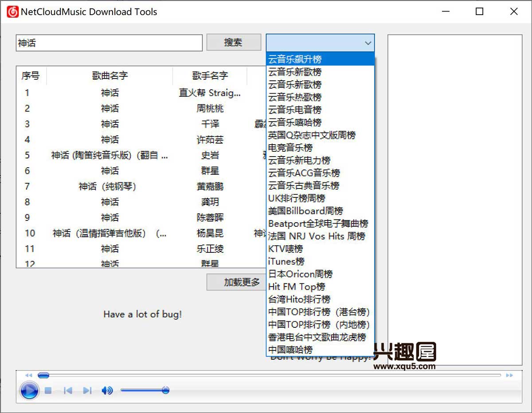Click the NetCloudMusic app icon in title bar
This screenshot has height=413, width=532.
tap(12, 12)
